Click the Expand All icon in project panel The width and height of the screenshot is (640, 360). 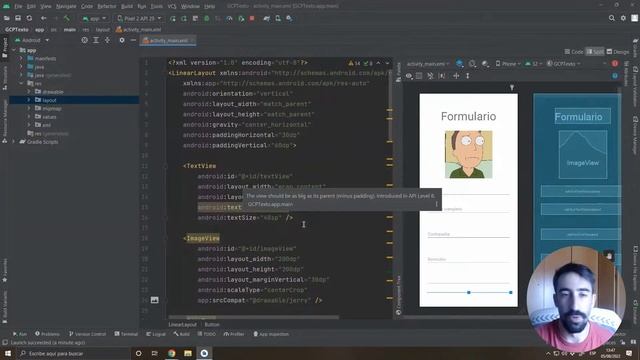coord(96,40)
